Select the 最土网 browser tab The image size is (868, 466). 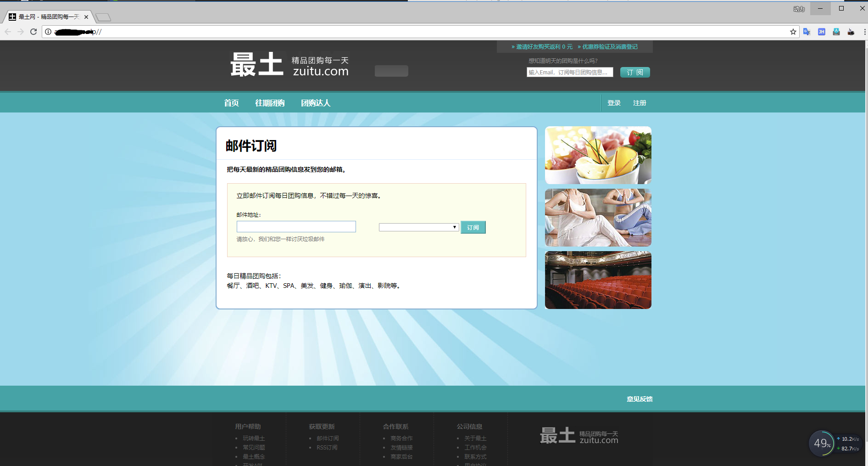48,17
